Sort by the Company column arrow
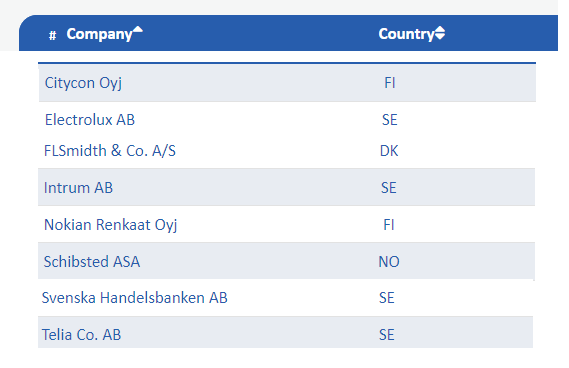This screenshot has width=569, height=368. [138, 29]
